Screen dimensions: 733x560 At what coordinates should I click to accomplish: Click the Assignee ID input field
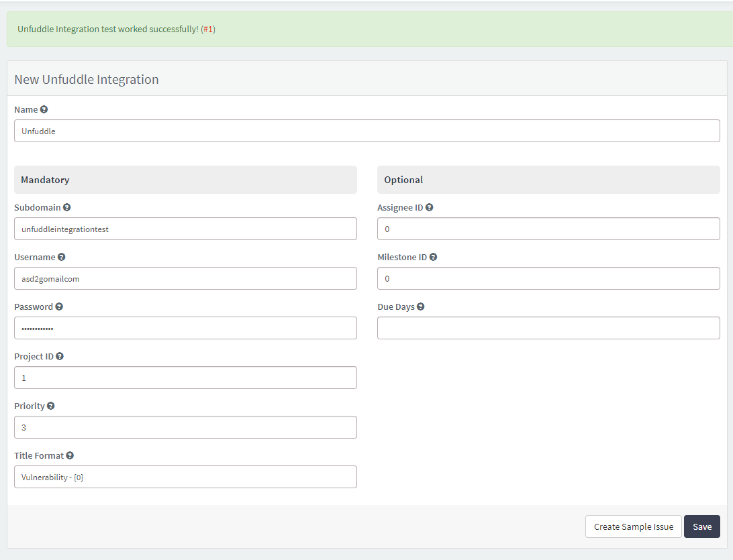[x=548, y=229]
